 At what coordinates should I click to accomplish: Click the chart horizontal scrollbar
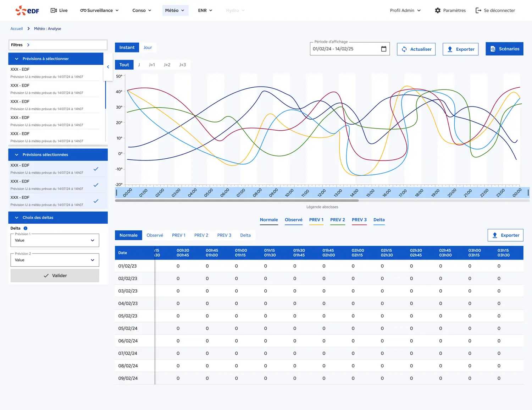click(x=237, y=201)
